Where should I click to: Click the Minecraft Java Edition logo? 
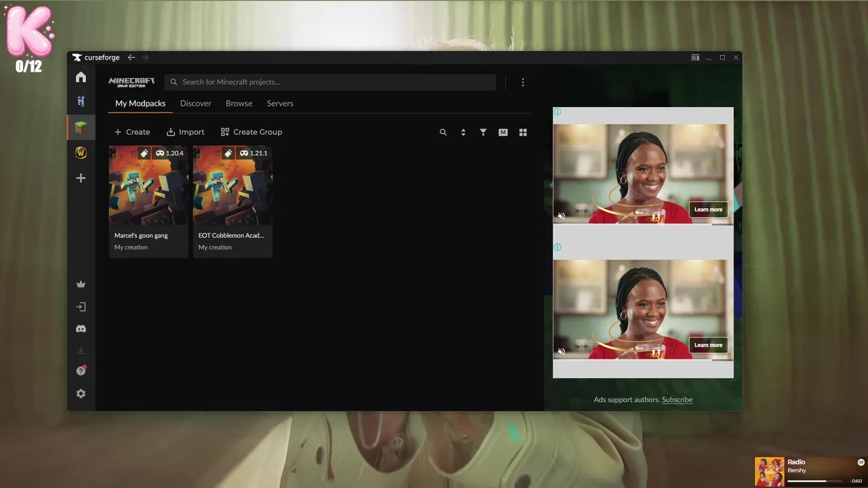click(x=132, y=82)
